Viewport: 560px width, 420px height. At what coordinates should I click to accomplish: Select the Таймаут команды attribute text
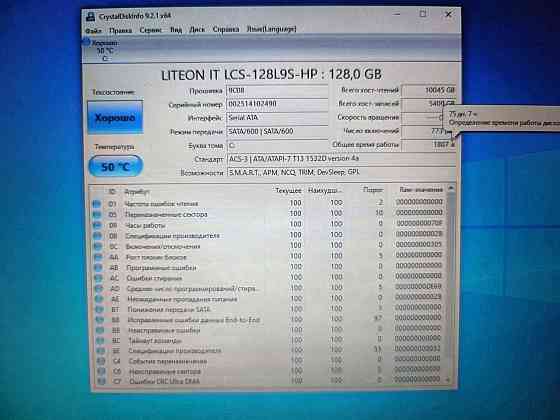click(155, 341)
